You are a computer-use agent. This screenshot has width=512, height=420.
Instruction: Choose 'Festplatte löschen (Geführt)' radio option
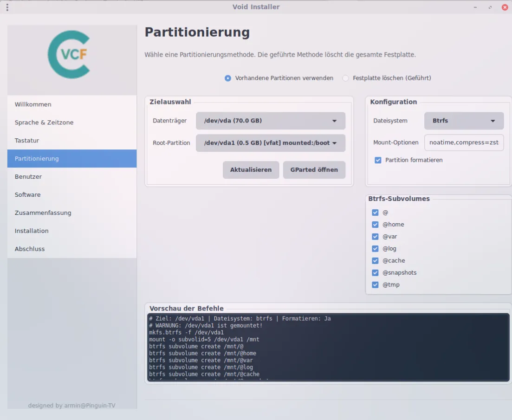point(345,78)
